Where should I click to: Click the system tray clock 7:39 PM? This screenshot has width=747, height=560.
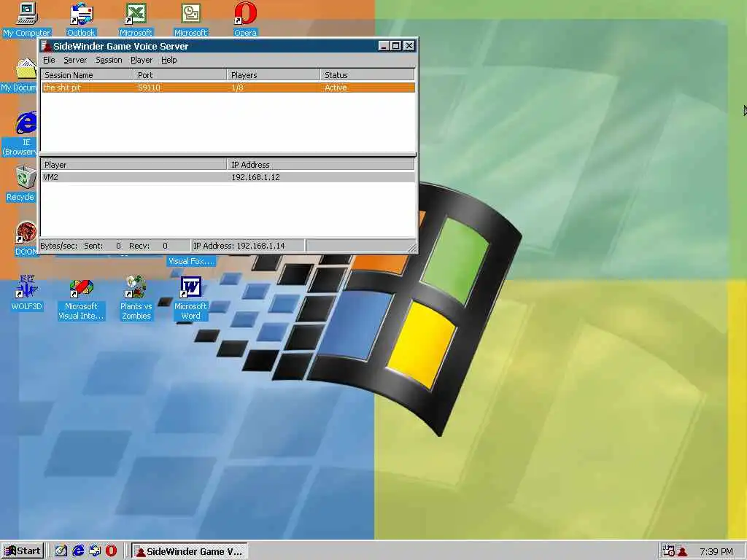pyautogui.click(x=716, y=551)
